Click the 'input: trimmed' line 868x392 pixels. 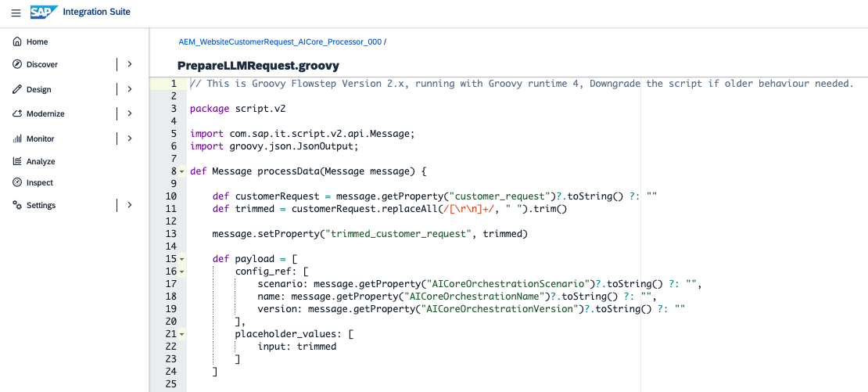point(296,347)
